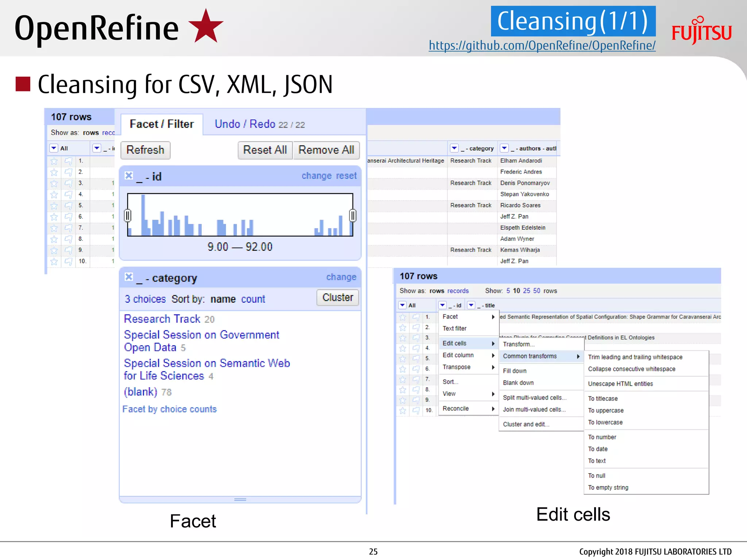Image resolution: width=747 pixels, height=560 pixels.
Task: Sort facet choices by count
Action: pos(253,299)
